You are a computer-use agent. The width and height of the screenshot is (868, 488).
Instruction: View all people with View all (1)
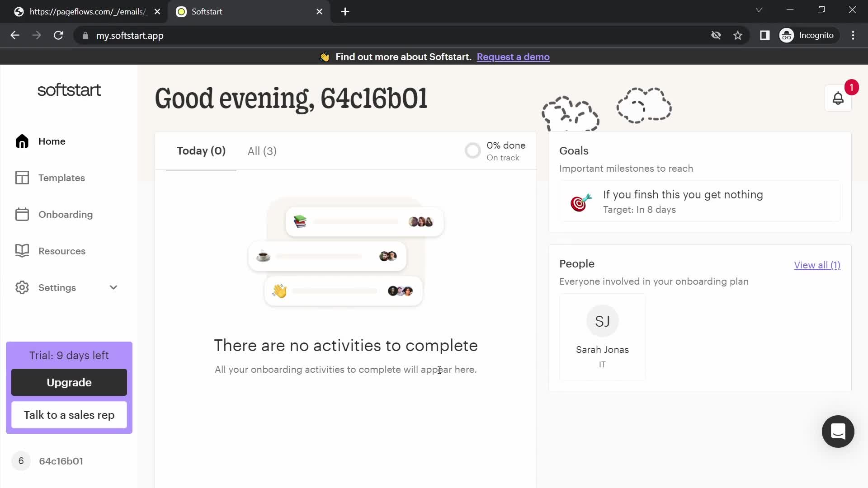coord(817,265)
